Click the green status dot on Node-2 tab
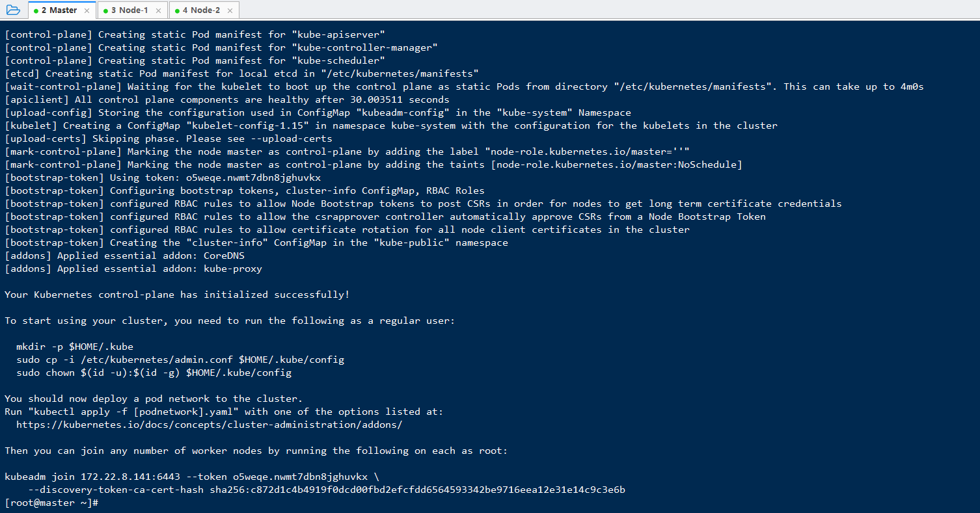Screen dimensions: 980x513 176,10
